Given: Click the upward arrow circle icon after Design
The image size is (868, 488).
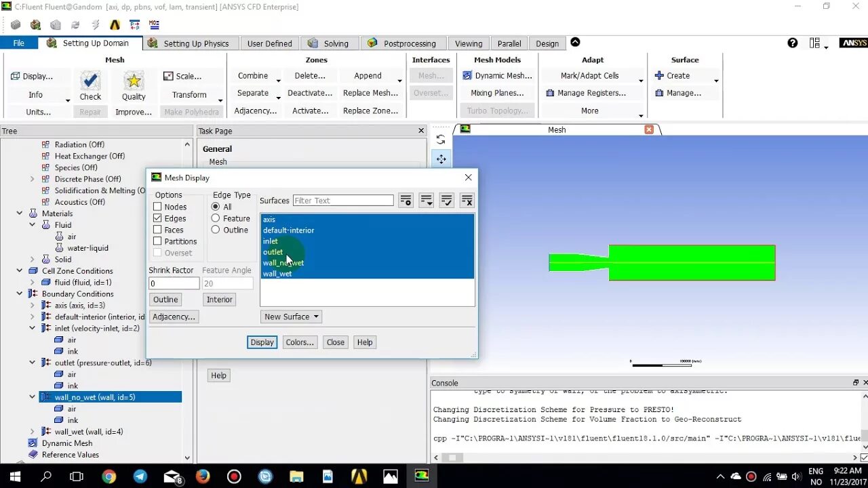Looking at the screenshot, I should click(575, 42).
